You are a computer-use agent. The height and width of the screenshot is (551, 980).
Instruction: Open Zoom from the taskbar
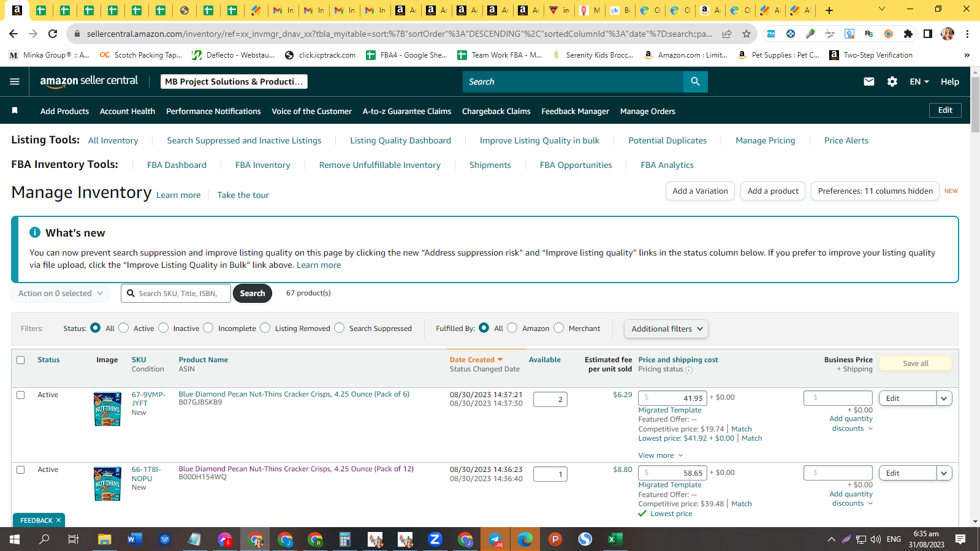(x=435, y=539)
